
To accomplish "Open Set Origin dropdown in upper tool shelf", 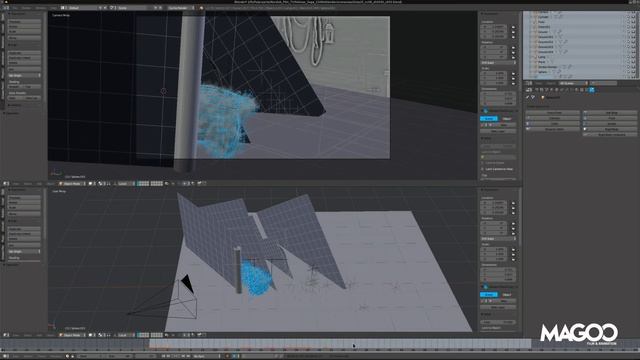I will [24, 76].
